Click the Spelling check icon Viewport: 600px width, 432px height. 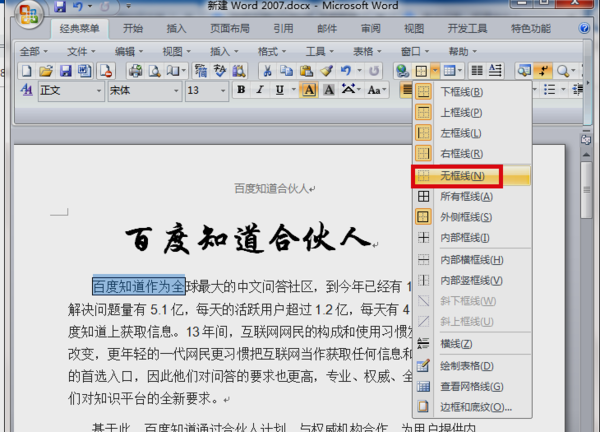click(220, 71)
